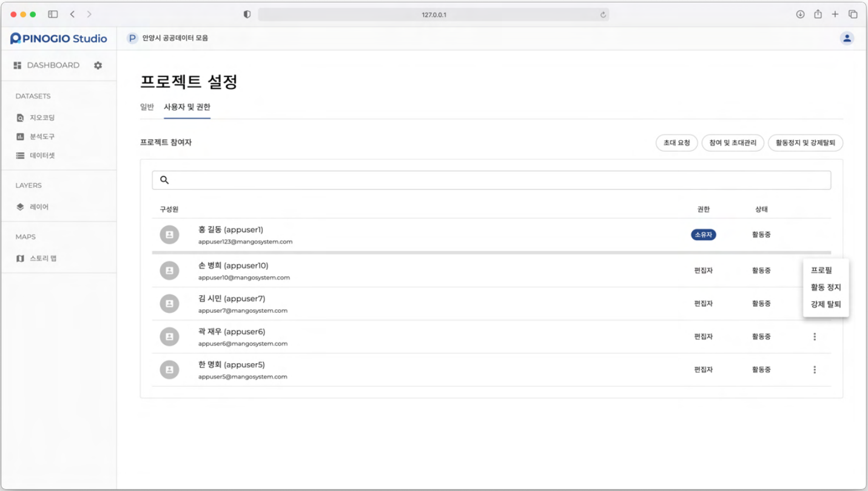
Task: Select the 데이터셋 dataset list item
Action: click(42, 156)
